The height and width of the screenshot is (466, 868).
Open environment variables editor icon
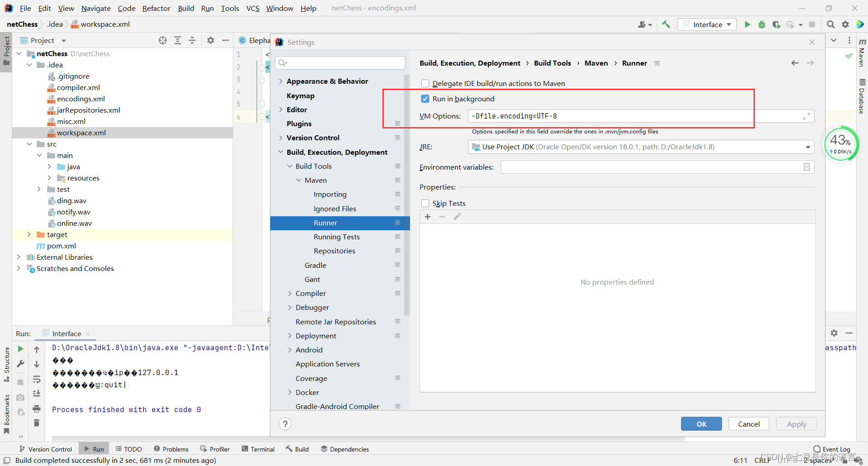click(x=807, y=167)
